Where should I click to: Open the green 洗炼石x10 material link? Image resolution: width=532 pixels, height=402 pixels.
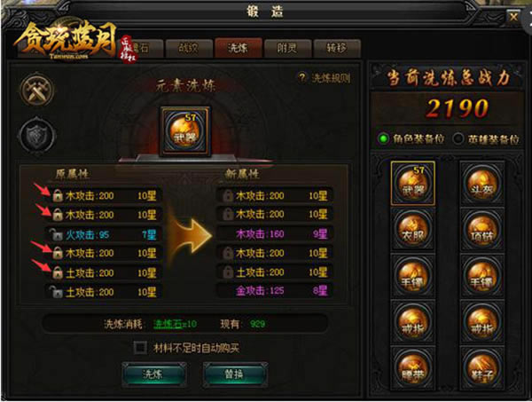click(x=175, y=324)
